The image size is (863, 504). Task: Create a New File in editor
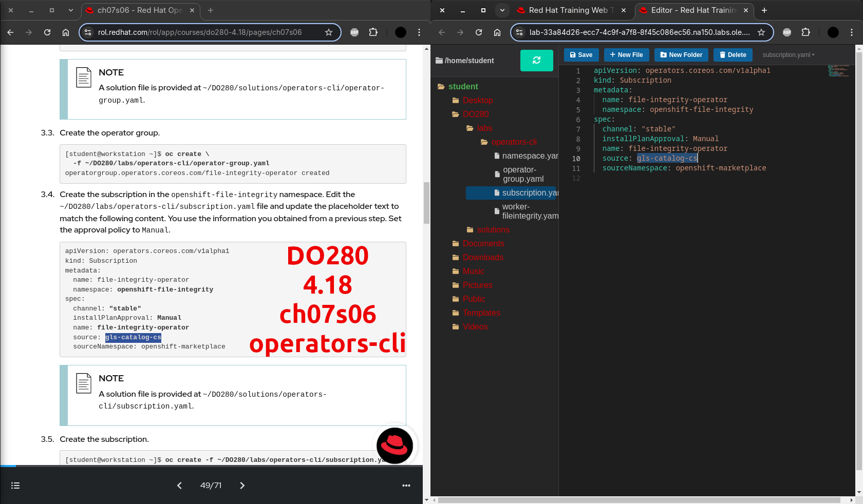pyautogui.click(x=626, y=55)
